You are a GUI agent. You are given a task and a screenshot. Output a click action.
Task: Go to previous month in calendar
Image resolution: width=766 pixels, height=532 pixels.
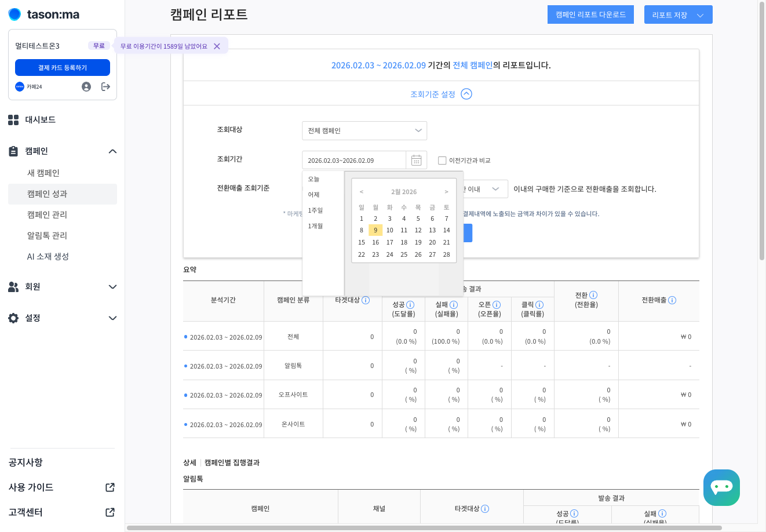click(x=362, y=192)
